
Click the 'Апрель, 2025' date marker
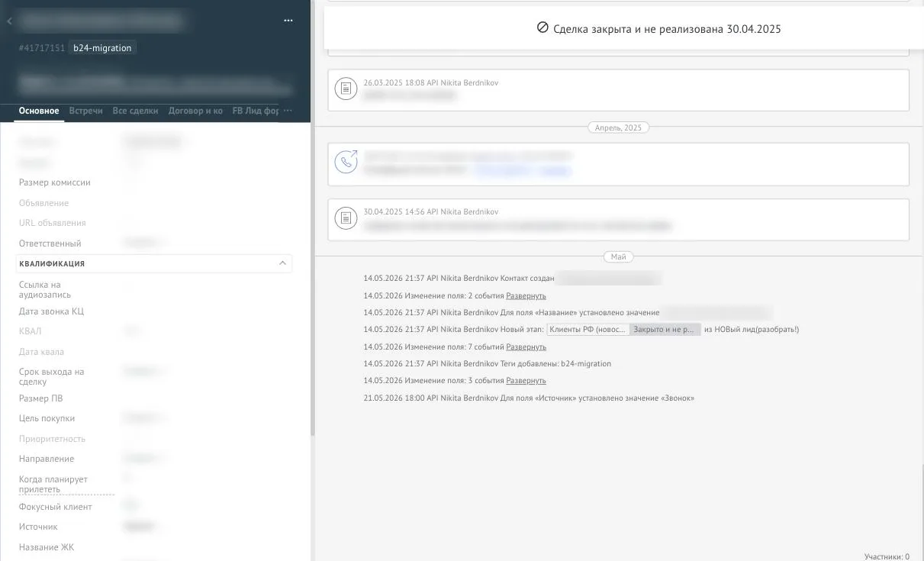pos(618,127)
